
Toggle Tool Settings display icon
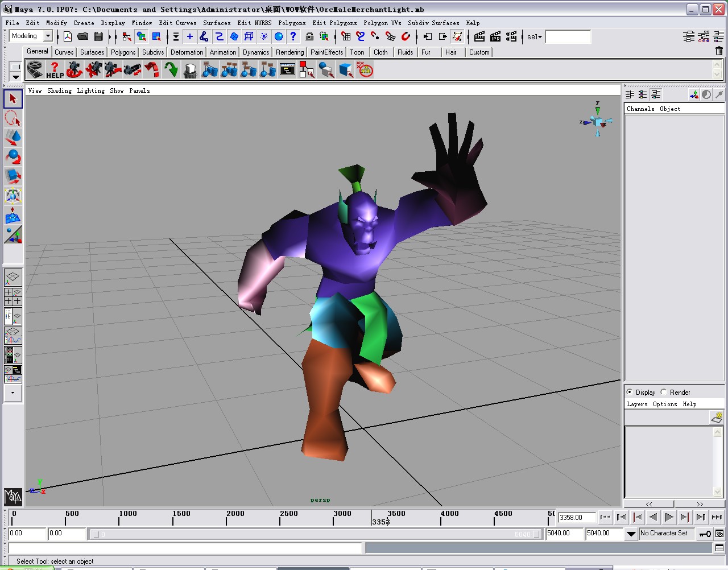point(704,36)
